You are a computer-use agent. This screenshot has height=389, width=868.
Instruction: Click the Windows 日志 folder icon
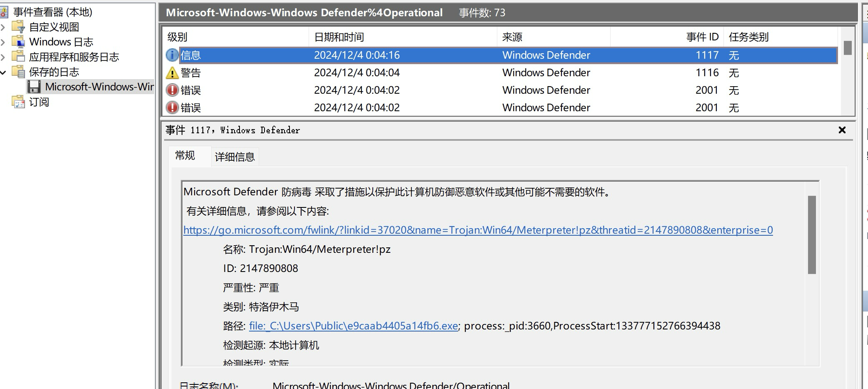click(x=18, y=42)
